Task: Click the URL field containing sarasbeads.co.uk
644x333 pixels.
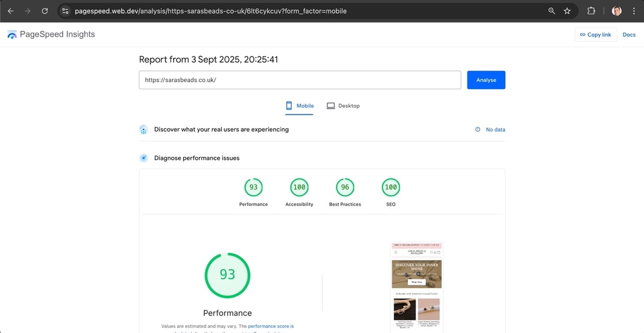Action: [300, 80]
